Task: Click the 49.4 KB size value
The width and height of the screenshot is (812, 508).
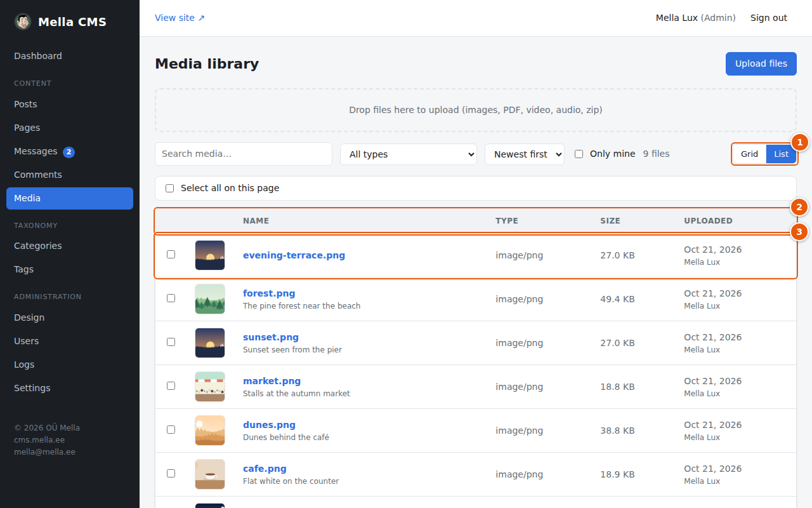Action: coord(617,299)
